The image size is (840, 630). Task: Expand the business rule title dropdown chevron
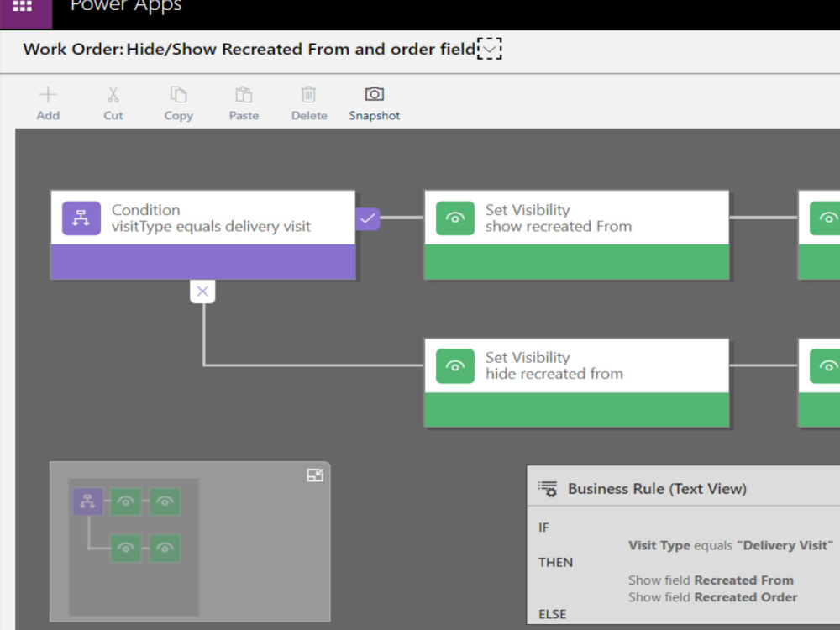tap(489, 49)
